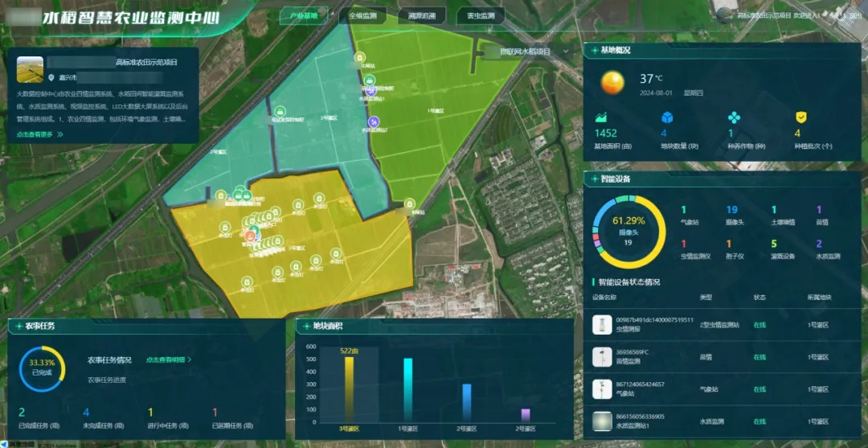Click the blue cube plot count icon

(666, 117)
